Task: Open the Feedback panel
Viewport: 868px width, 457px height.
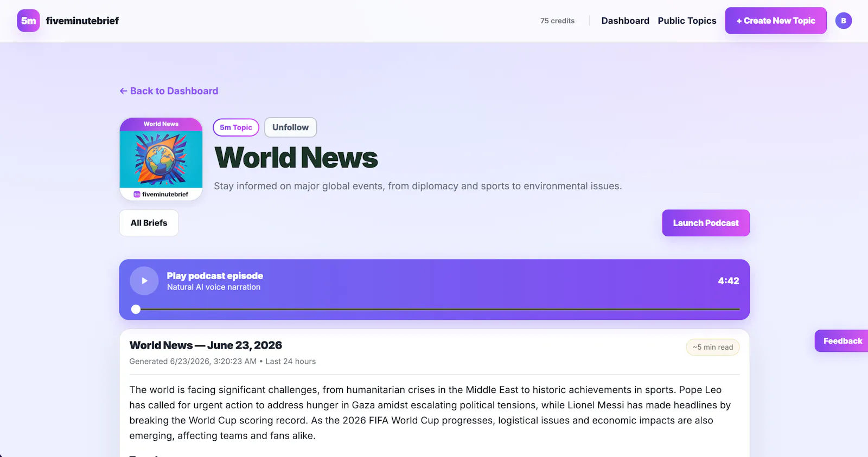Action: point(841,341)
